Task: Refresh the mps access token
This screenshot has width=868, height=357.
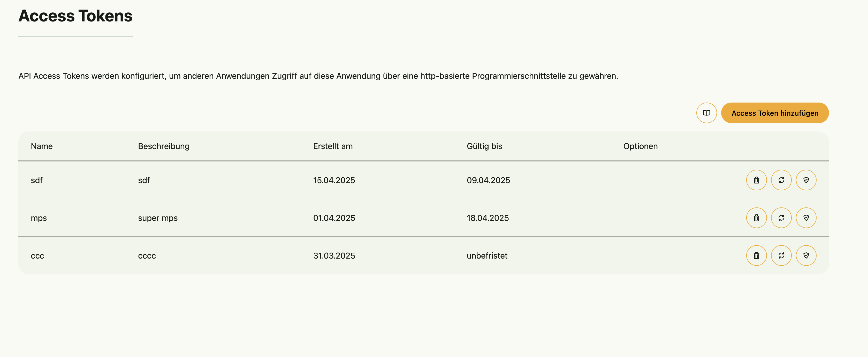Action: coord(781,218)
